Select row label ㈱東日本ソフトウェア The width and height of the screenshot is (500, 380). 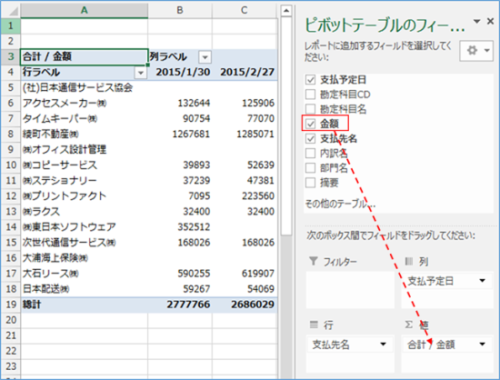pyautogui.click(x=84, y=227)
